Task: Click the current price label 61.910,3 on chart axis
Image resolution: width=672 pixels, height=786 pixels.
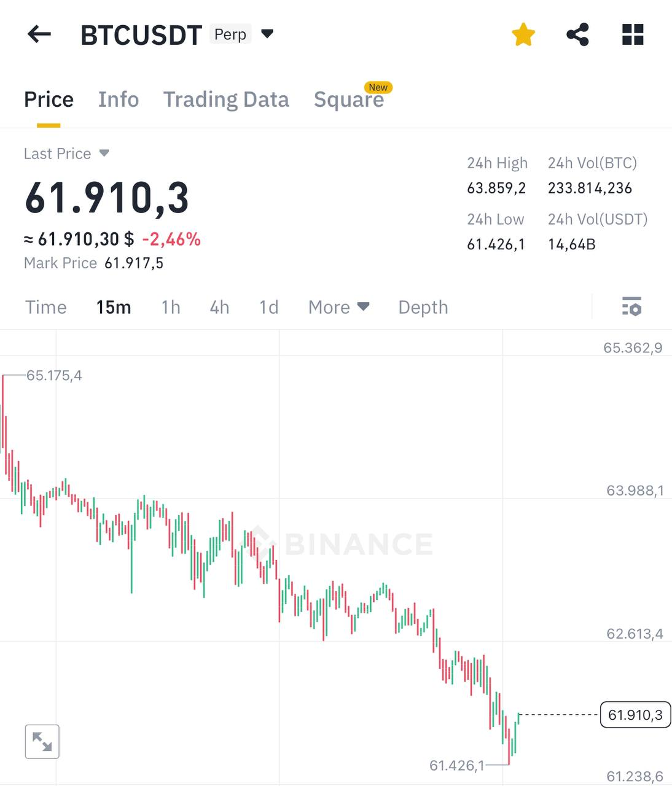Action: pyautogui.click(x=635, y=715)
